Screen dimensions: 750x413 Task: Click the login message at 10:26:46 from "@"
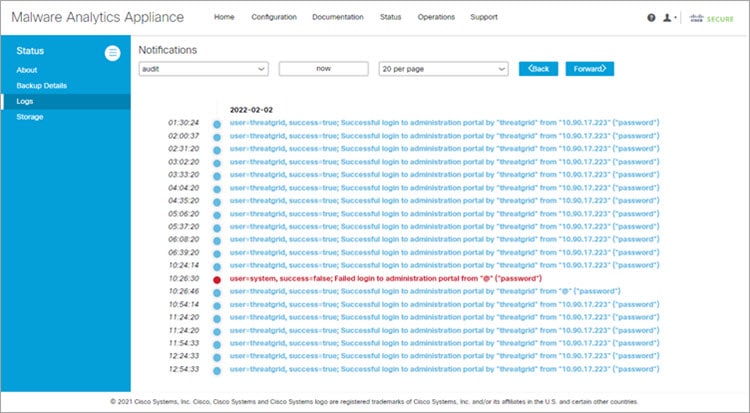(x=425, y=291)
